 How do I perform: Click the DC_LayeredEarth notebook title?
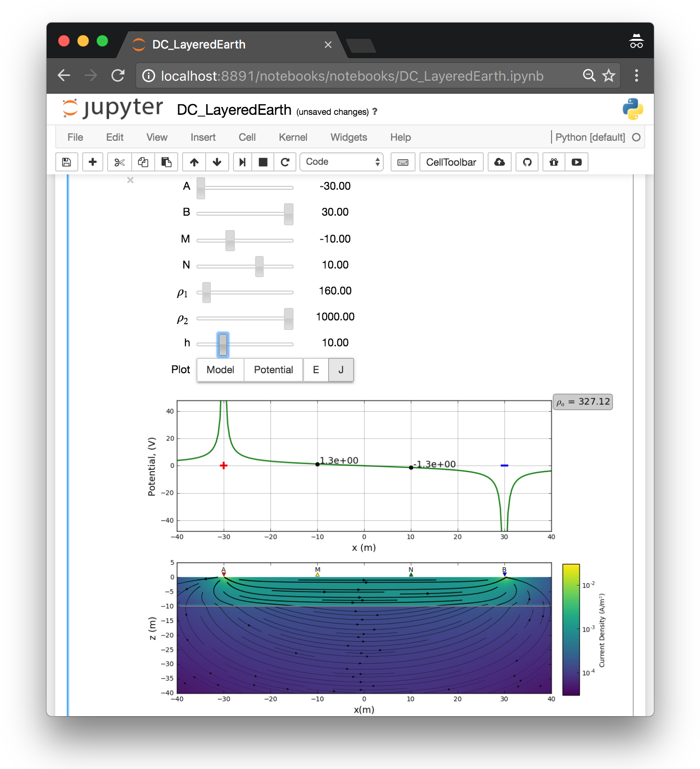[234, 110]
